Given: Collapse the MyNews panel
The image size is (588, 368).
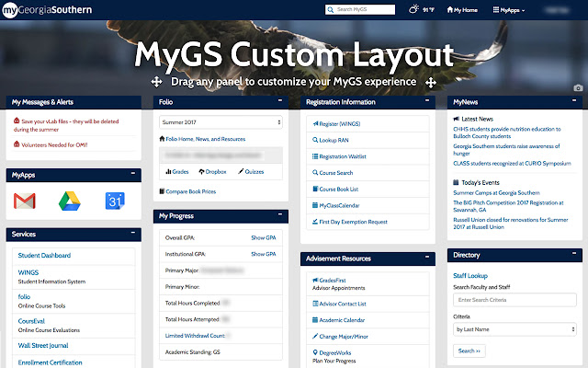Looking at the screenshot, I should (x=574, y=100).
